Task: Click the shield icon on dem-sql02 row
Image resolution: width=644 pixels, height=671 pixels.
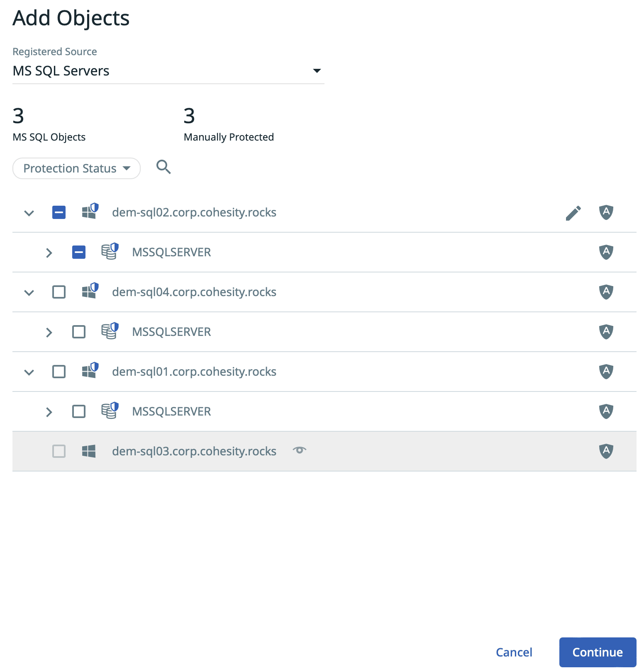Action: pos(606,212)
